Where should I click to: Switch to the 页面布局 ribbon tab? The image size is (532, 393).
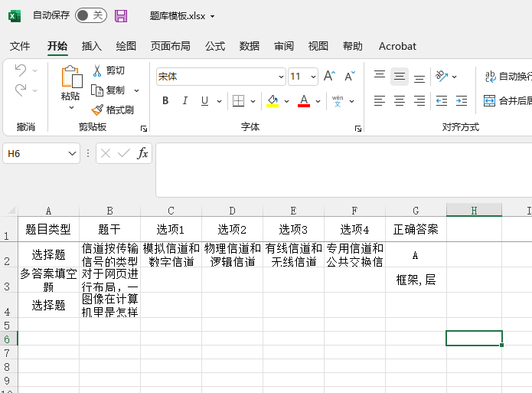(x=171, y=46)
